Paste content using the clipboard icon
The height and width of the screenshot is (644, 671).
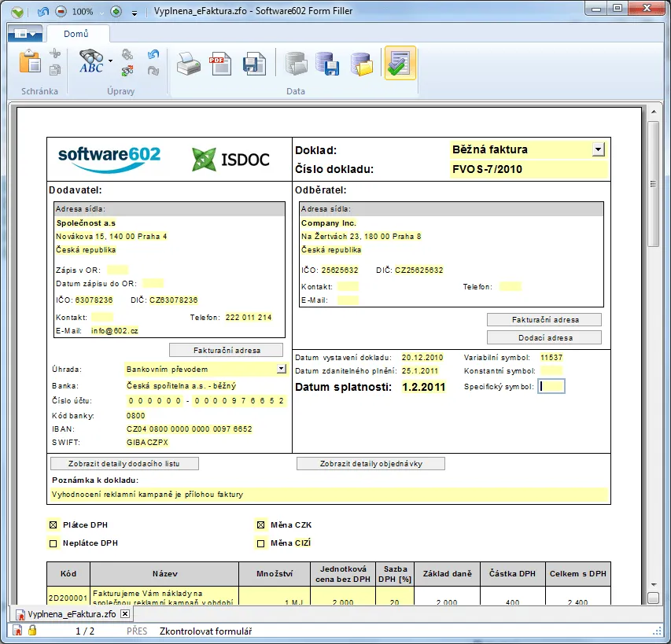pyautogui.click(x=29, y=63)
